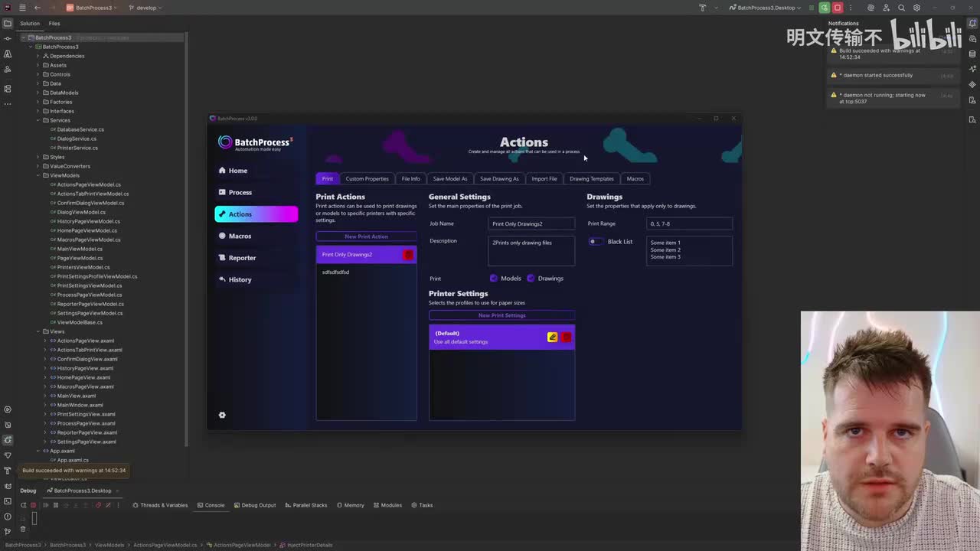
Task: Switch to the Custom Properties tab
Action: point(367,179)
